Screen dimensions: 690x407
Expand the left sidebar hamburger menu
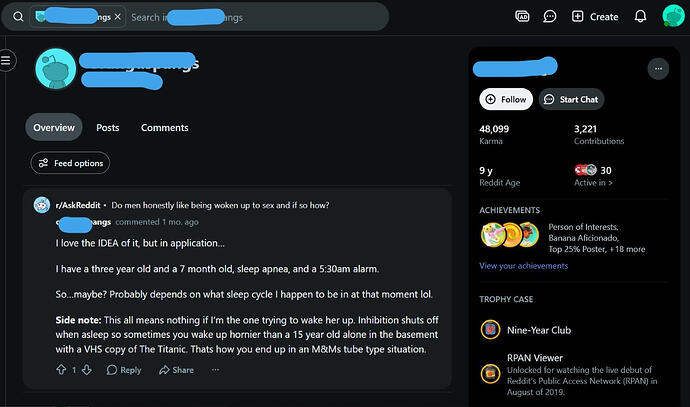[6, 60]
